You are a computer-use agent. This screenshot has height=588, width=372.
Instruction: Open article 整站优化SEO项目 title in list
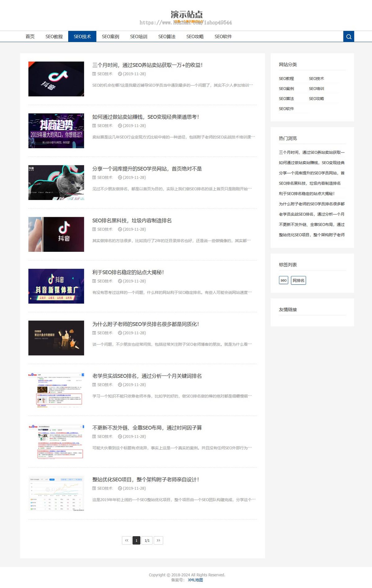145,479
